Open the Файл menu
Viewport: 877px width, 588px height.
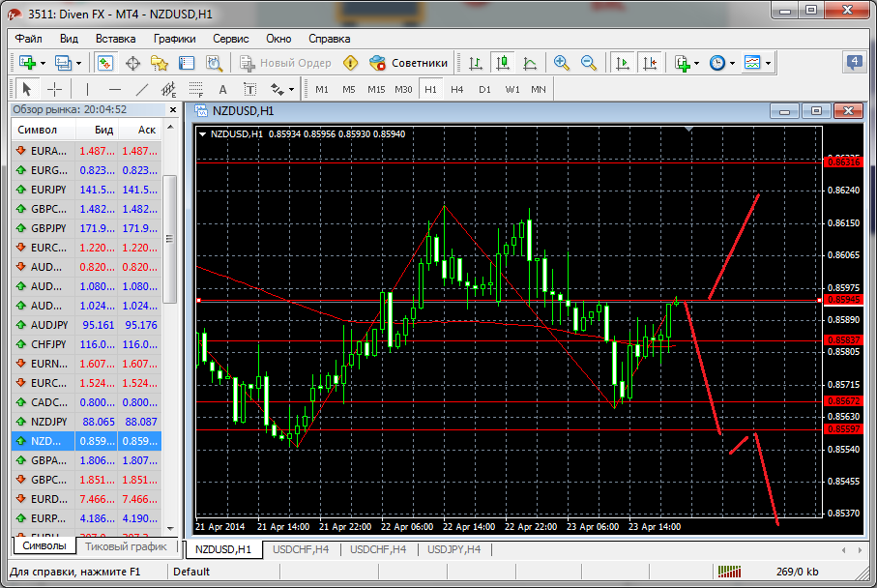tap(29, 39)
